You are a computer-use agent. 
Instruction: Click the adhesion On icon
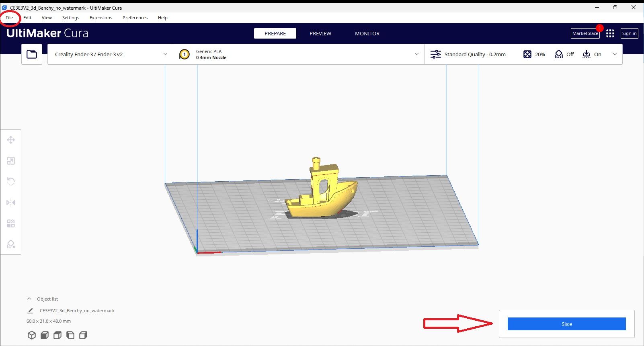[x=587, y=54]
